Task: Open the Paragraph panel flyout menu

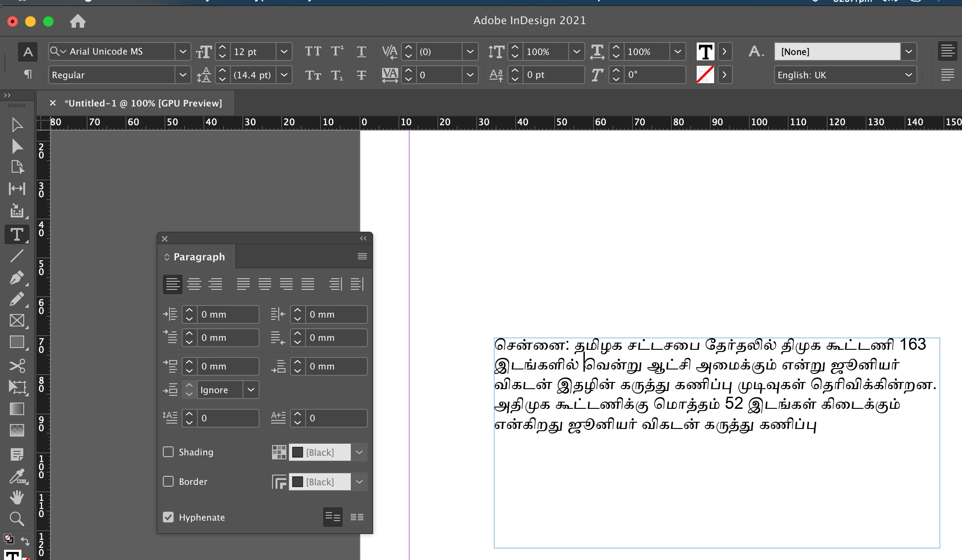Action: [x=362, y=256]
